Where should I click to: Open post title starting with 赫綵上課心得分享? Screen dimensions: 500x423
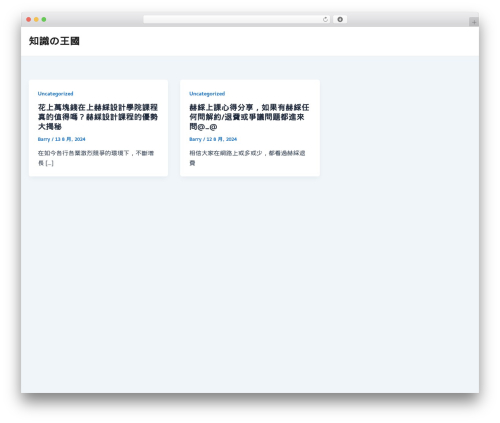(x=249, y=117)
